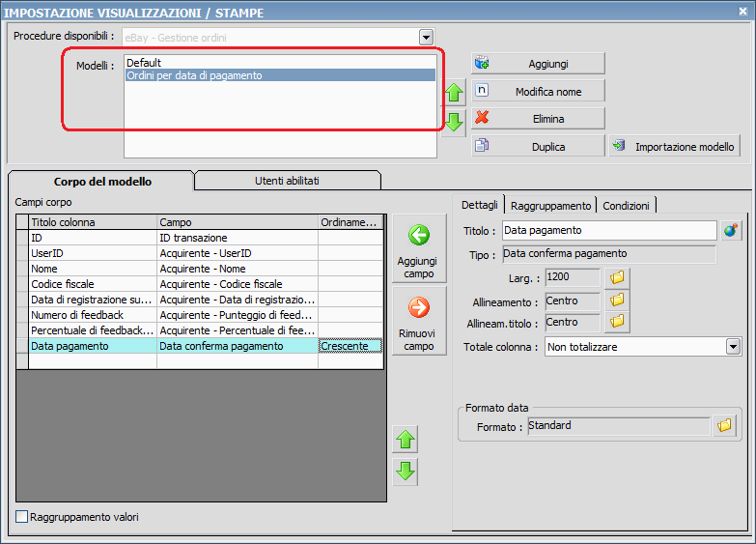Click the Allineam.titolo Centro field
756x544 pixels.
[573, 322]
